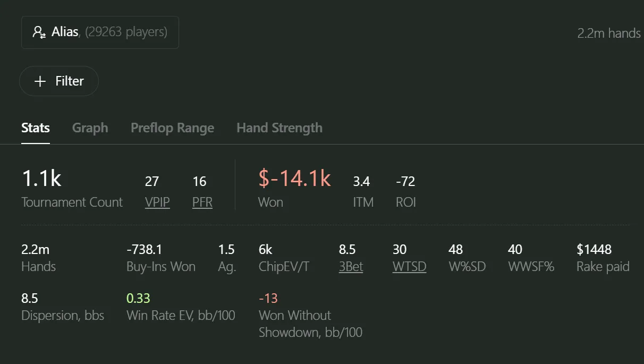This screenshot has height=364, width=644.
Task: Click the $1448 Rake paid stat
Action: point(594,250)
